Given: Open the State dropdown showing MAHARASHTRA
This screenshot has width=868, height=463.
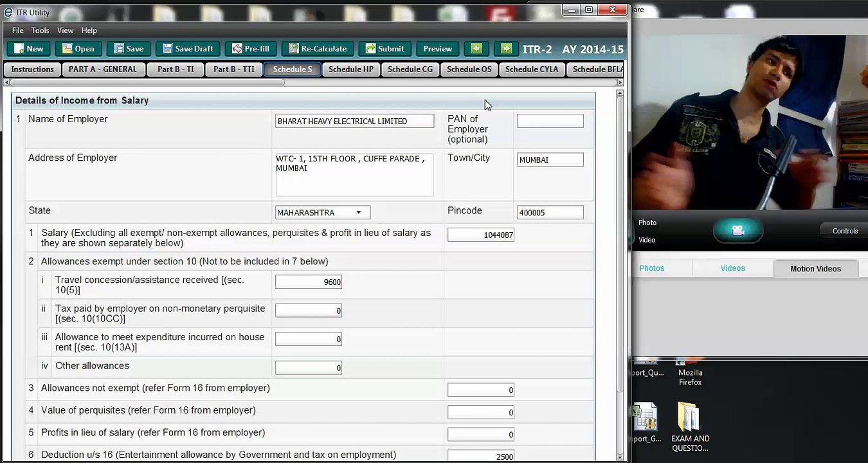Looking at the screenshot, I should [x=322, y=212].
